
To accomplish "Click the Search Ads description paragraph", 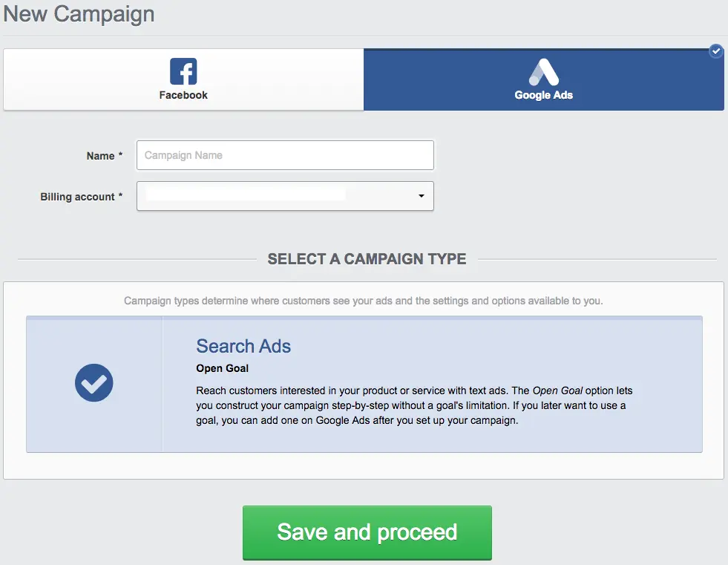I will click(414, 405).
